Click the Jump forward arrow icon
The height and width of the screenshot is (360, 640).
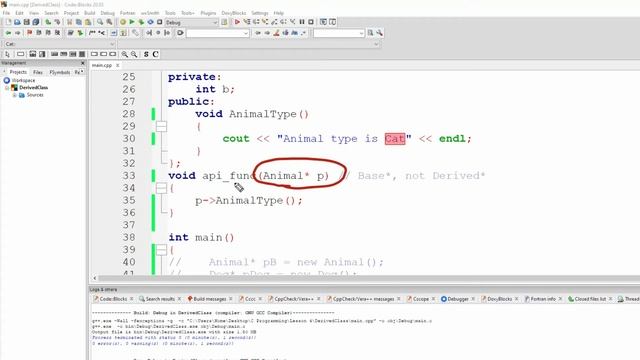17,33
